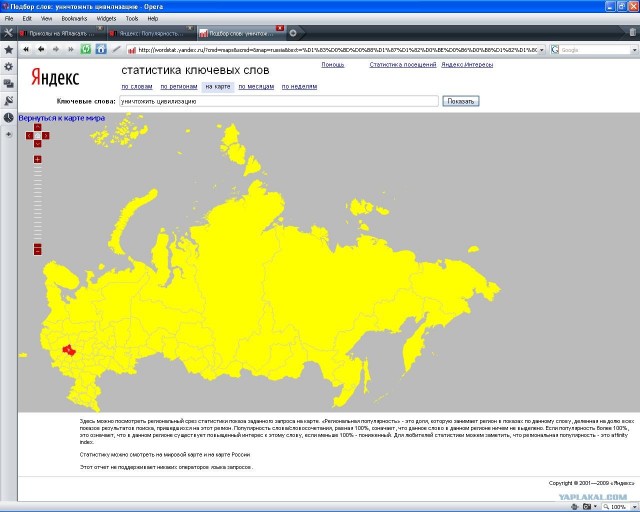Open the Help menu
Screen dimensions: 640x512
pos(153,18)
